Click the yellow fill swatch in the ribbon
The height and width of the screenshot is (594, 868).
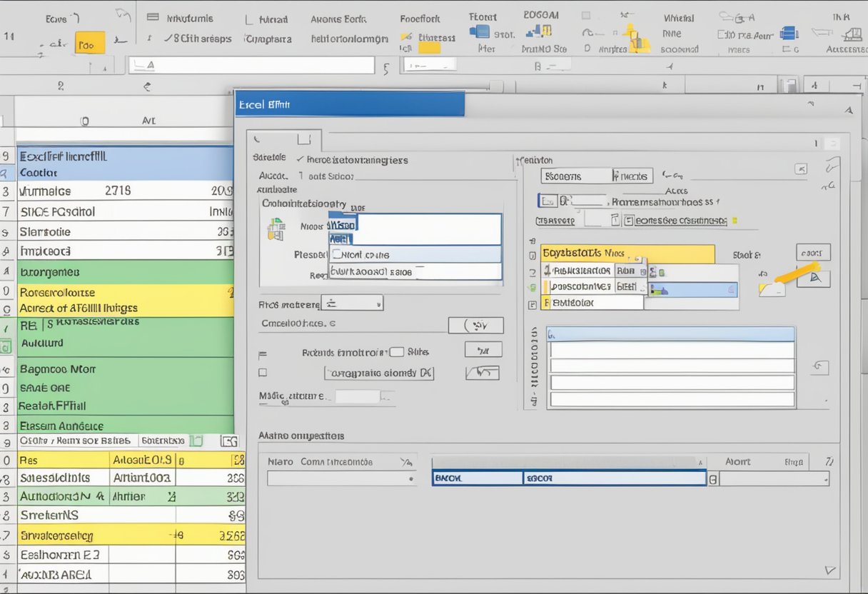(429, 48)
